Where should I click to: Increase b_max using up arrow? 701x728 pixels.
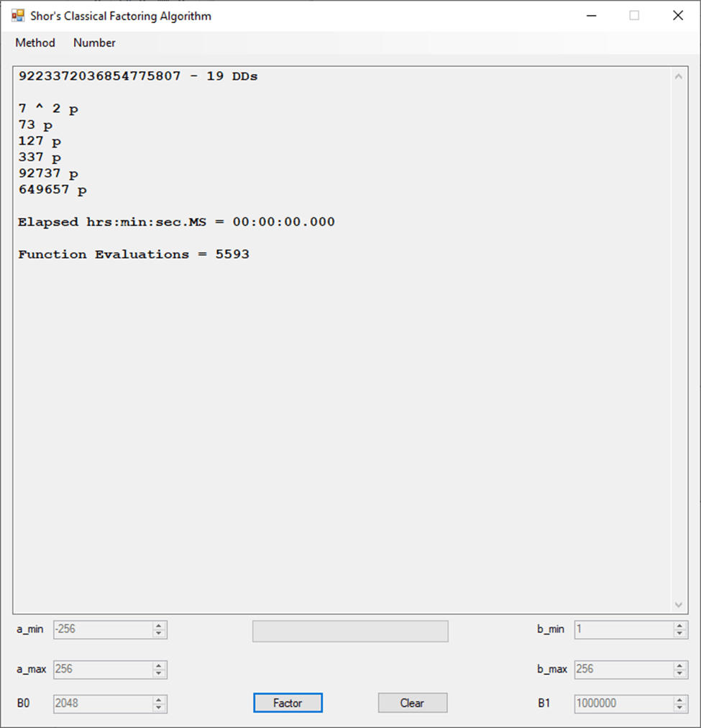pyautogui.click(x=679, y=665)
